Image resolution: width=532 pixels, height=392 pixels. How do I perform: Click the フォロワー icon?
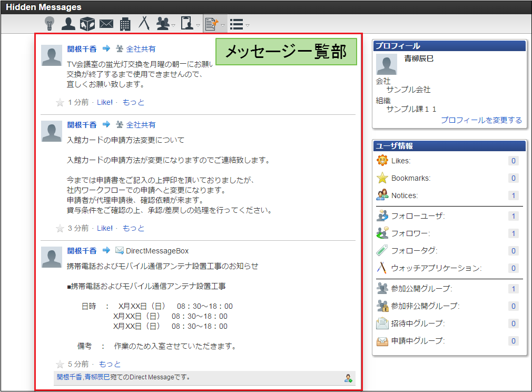(382, 233)
